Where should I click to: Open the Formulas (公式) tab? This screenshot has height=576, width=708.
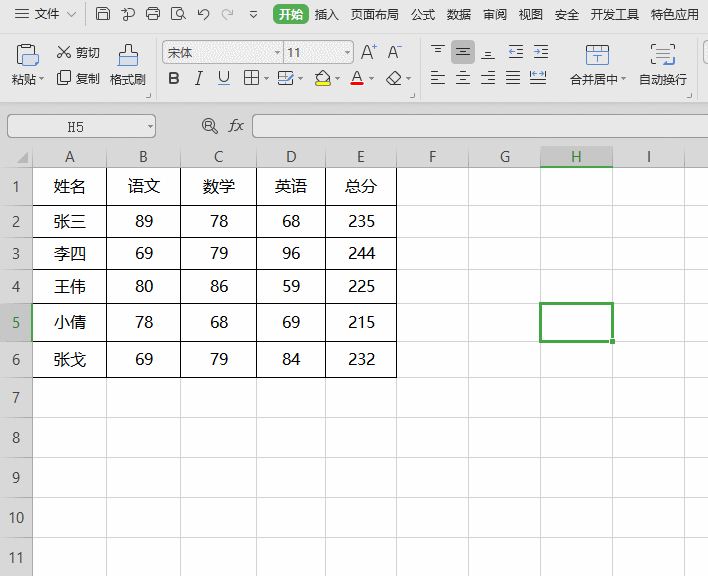point(422,15)
